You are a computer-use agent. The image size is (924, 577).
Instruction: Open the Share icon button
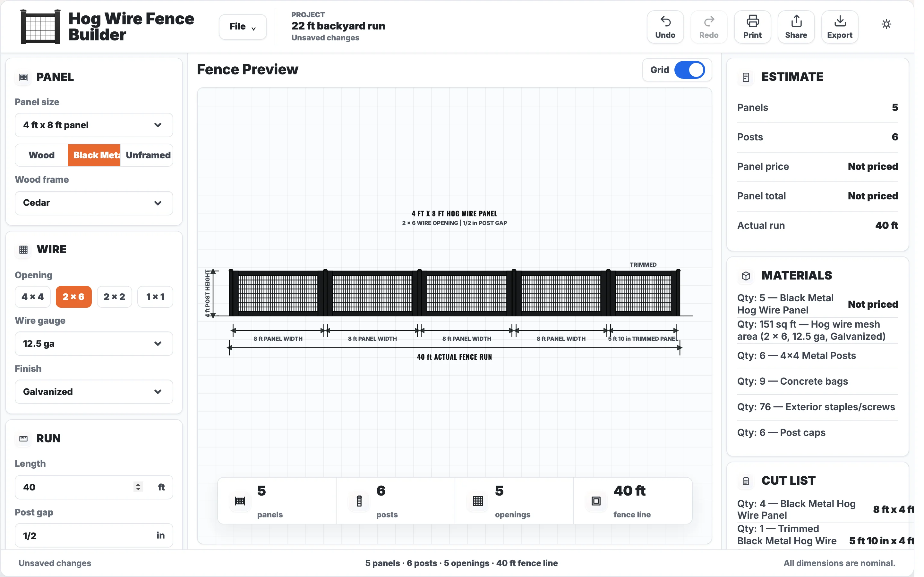coord(796,27)
